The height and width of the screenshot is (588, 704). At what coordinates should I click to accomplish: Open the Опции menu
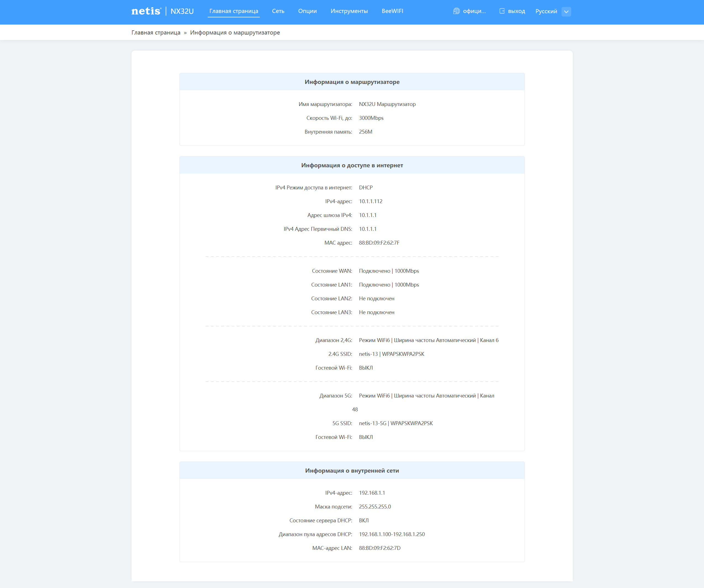pos(307,11)
